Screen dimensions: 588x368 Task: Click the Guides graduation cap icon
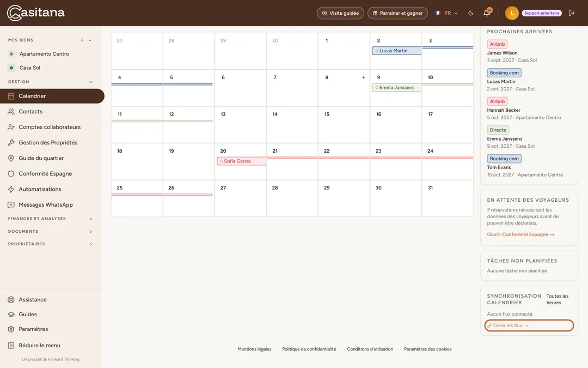pyautogui.click(x=11, y=315)
